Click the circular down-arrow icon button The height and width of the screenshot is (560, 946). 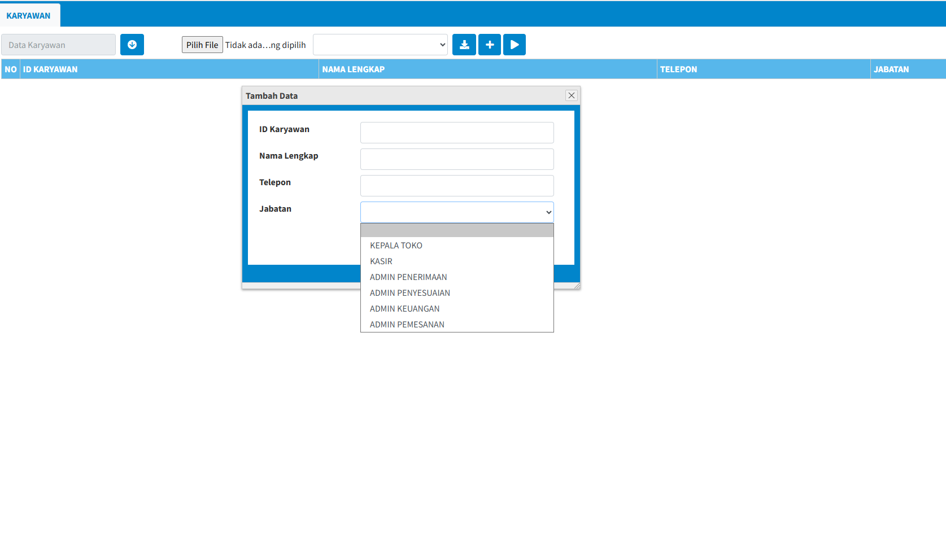coord(132,45)
